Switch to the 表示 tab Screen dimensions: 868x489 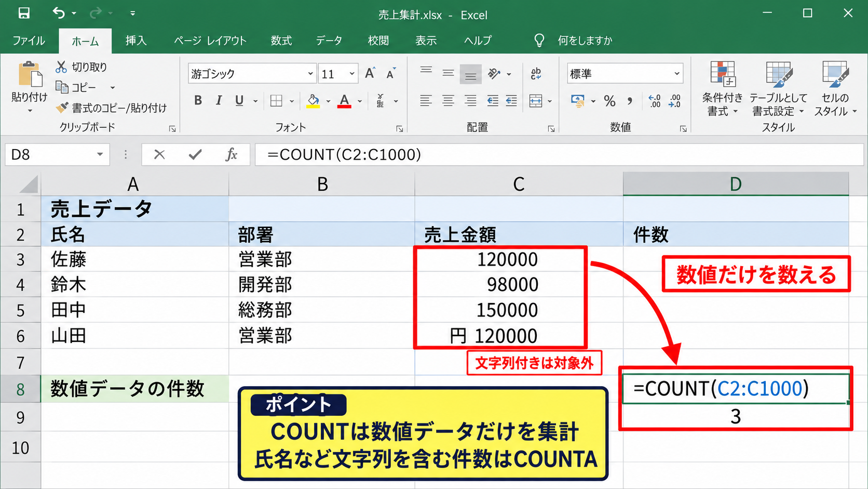426,41
